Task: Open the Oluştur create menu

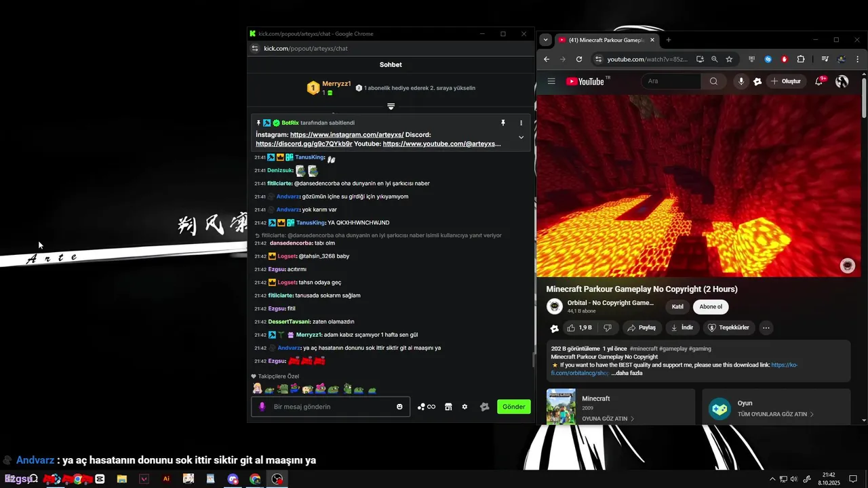Action: (x=787, y=81)
